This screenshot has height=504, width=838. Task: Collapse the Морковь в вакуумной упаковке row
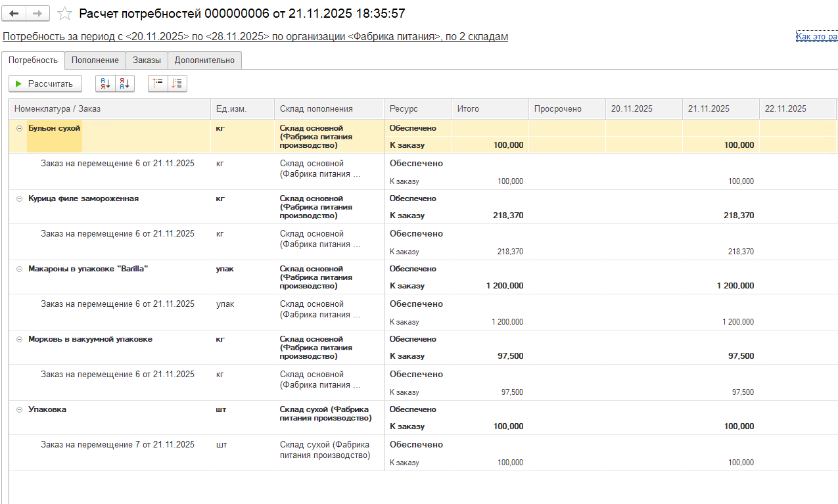coord(19,339)
